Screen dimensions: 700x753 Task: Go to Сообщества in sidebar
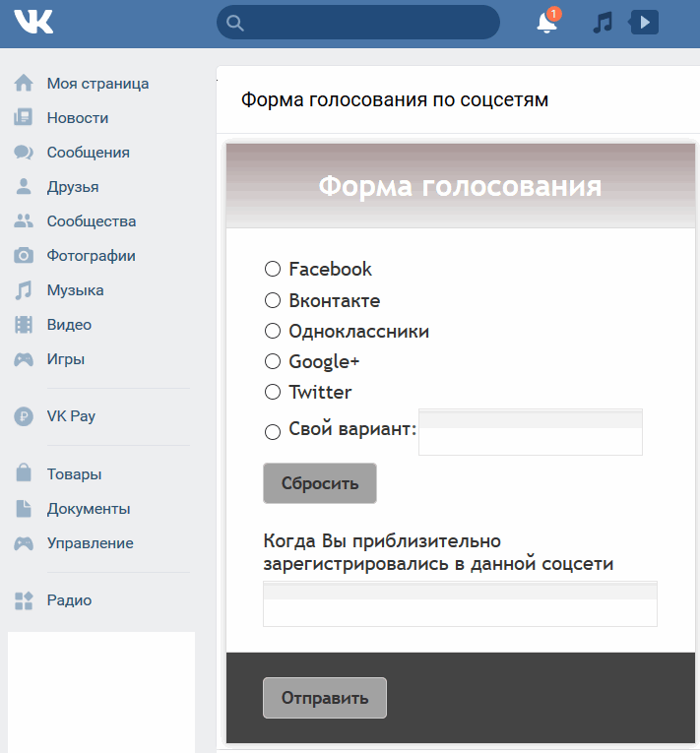pyautogui.click(x=92, y=221)
